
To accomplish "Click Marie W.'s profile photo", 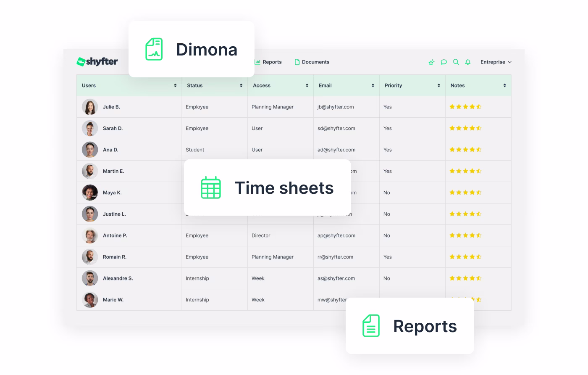I will [90, 299].
